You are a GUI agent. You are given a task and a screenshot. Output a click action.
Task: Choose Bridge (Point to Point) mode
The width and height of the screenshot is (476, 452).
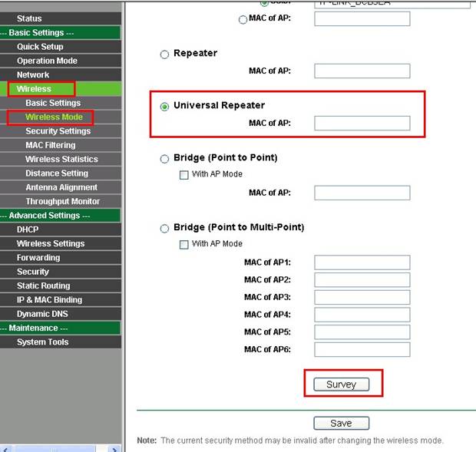(x=164, y=159)
